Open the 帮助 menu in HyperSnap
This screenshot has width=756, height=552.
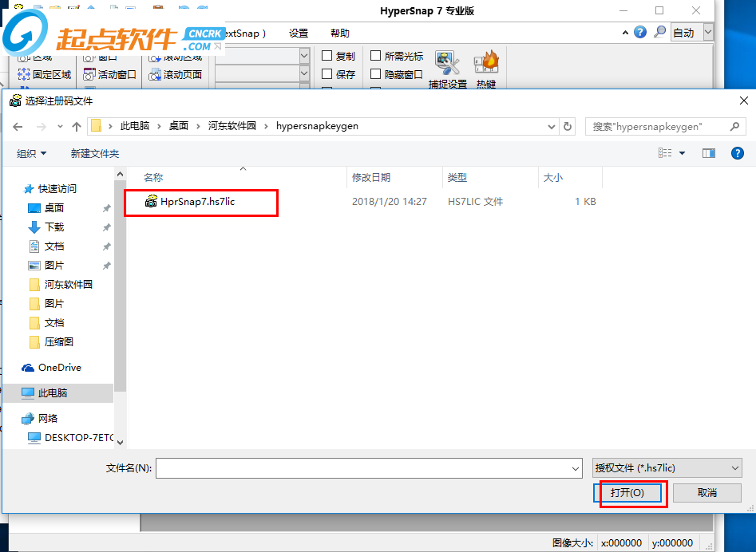[x=340, y=34]
